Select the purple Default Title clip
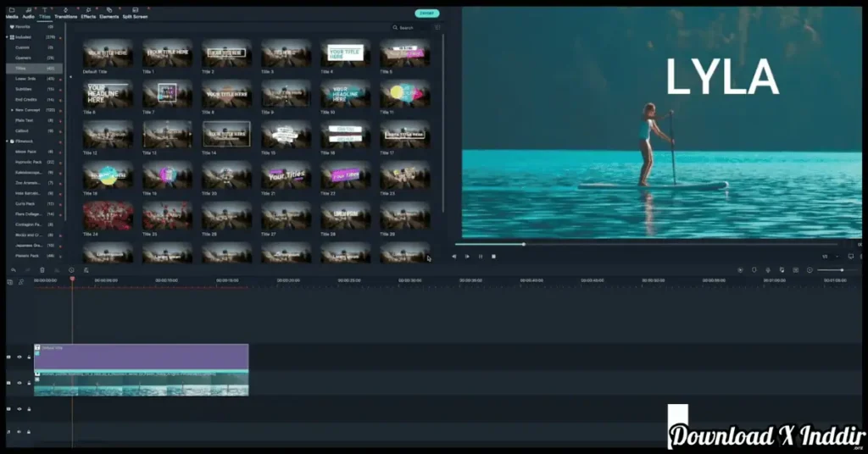The width and height of the screenshot is (868, 454). pyautogui.click(x=142, y=357)
